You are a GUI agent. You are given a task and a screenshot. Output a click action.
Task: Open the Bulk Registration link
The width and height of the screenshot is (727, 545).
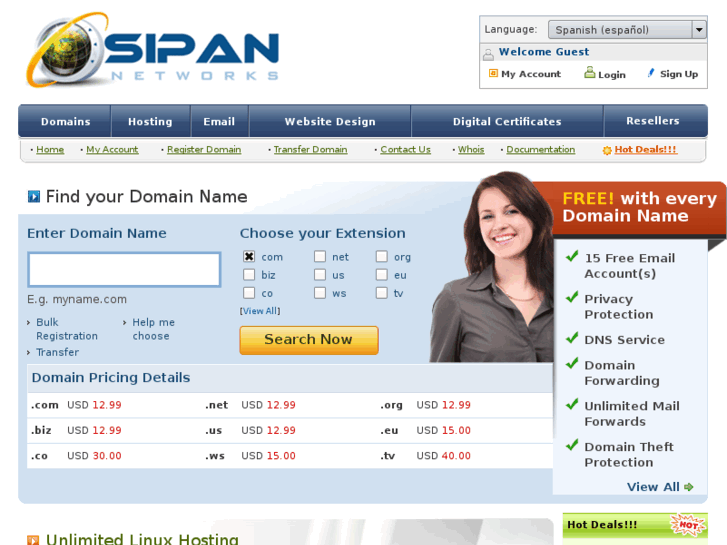click(x=67, y=329)
